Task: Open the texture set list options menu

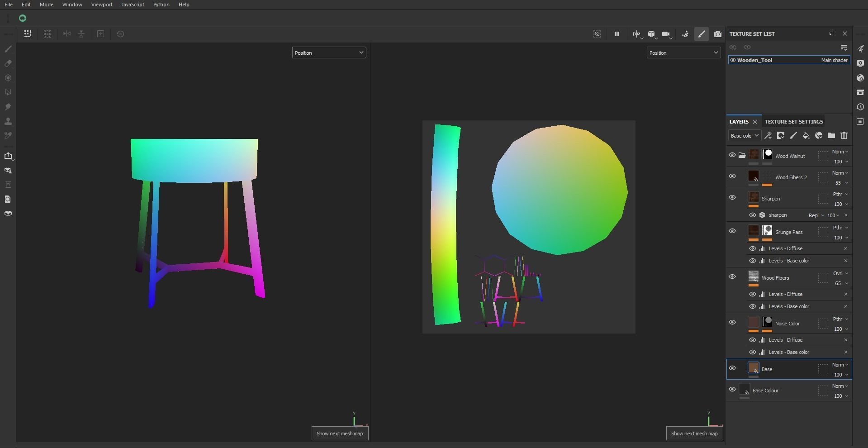Action: click(844, 48)
